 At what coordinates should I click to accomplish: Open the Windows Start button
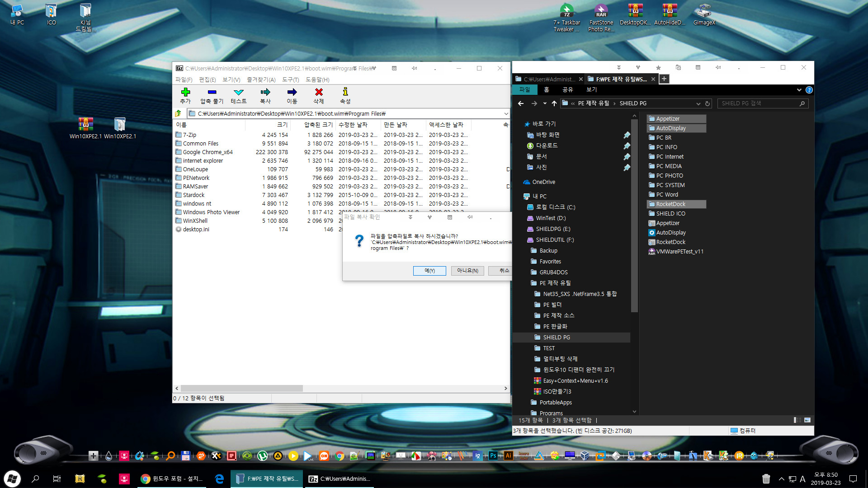point(12,479)
